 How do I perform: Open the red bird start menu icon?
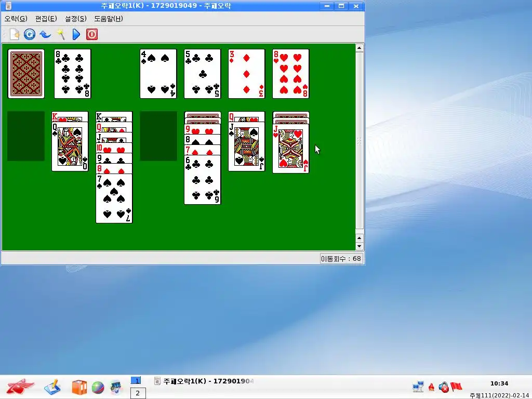(20, 387)
